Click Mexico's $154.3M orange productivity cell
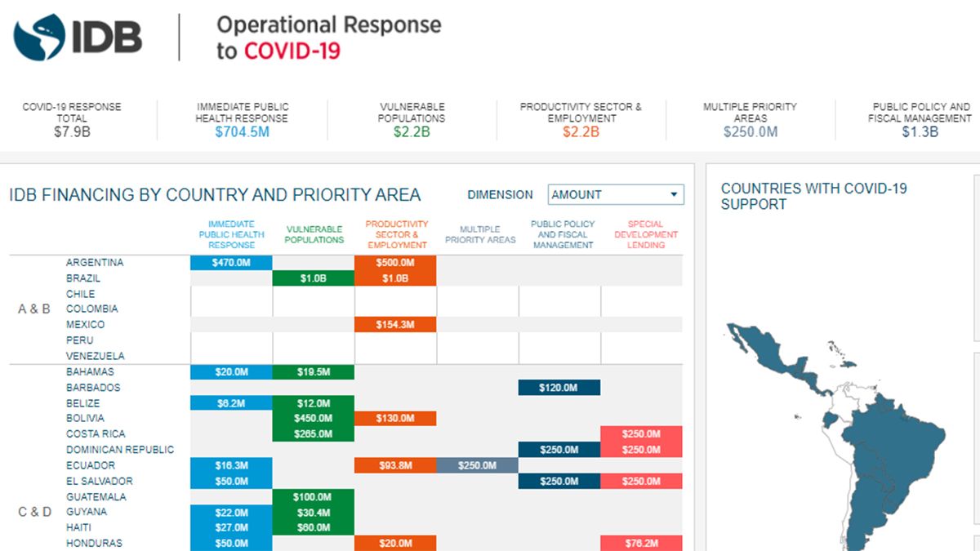Screen dimensions: 980x551 pos(395,325)
